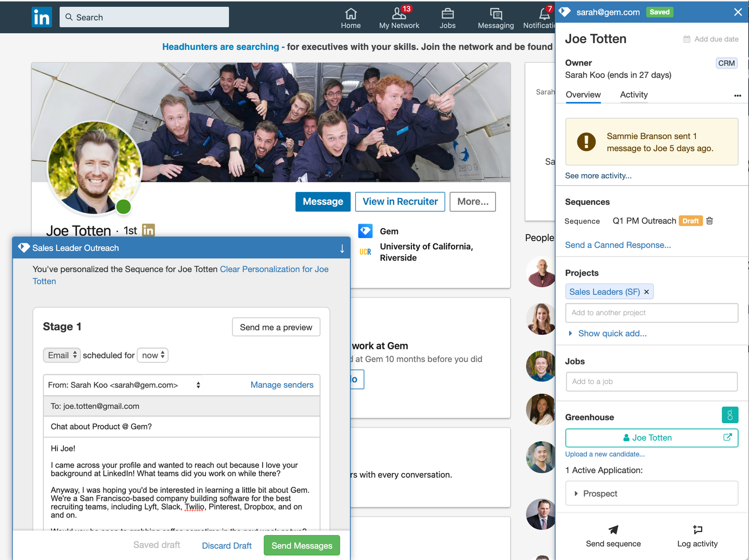Click the LinkedIn badge next to 1st
This screenshot has width=749, height=560.
pyautogui.click(x=148, y=230)
